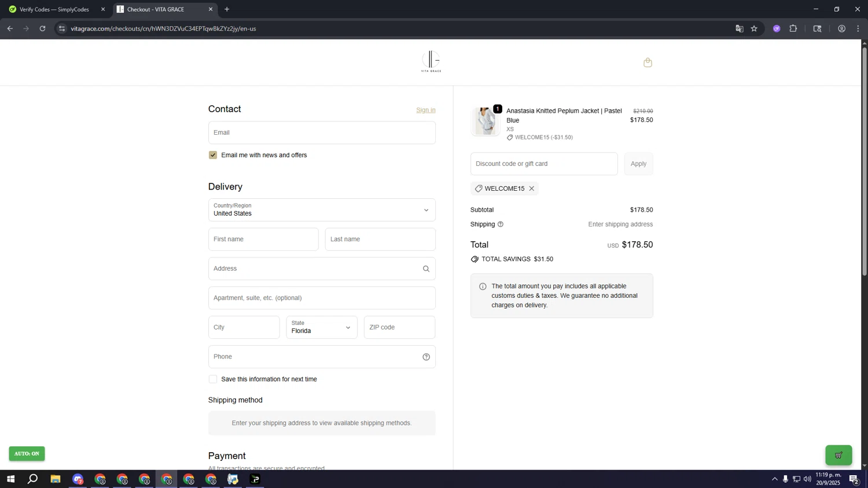Click the City input field
The image size is (868, 488).
click(244, 327)
